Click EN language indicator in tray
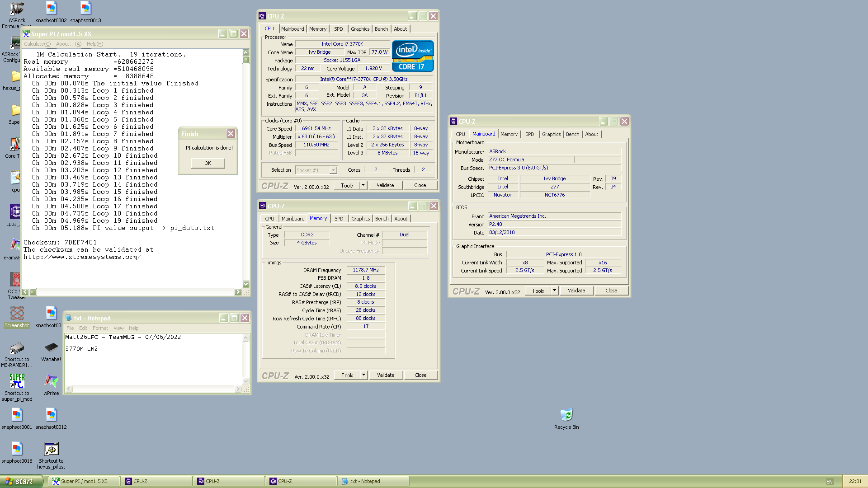Screen dimensions: 868x488 [830, 482]
